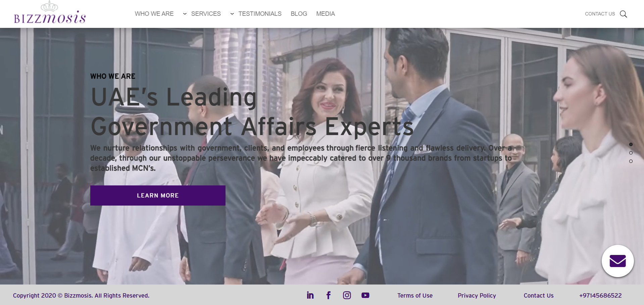Open the WHO WE ARE menu
This screenshot has width=644, height=305.
[154, 14]
